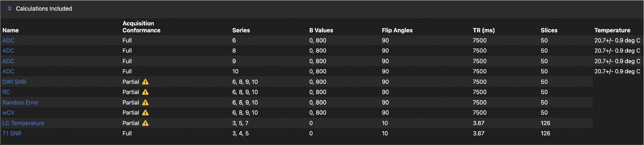
Task: Open the ADC link for series 8
Action: [8, 51]
